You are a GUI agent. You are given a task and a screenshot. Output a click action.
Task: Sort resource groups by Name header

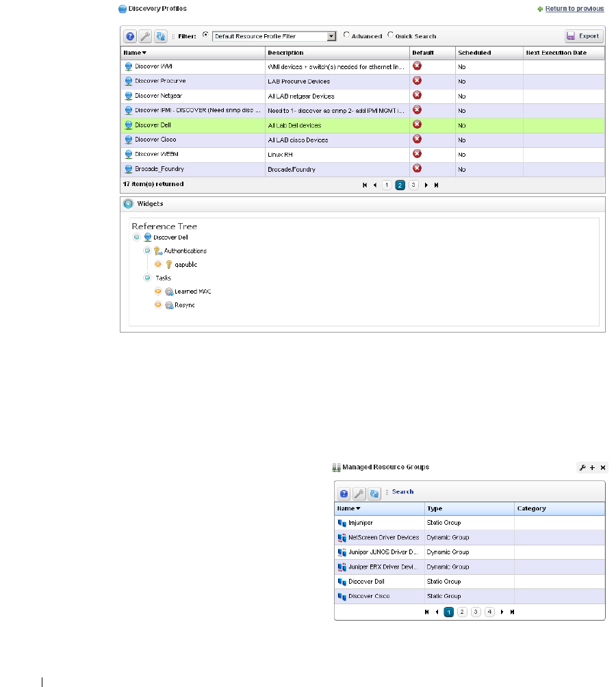(x=379, y=508)
